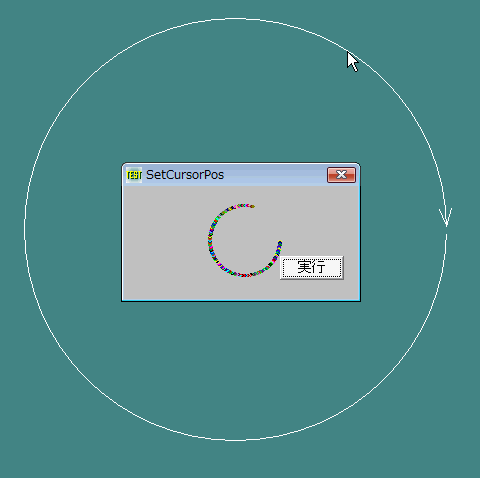The height and width of the screenshot is (478, 480).
Task: Click the white mouse pointer arrow on the circle
Action: (x=352, y=61)
